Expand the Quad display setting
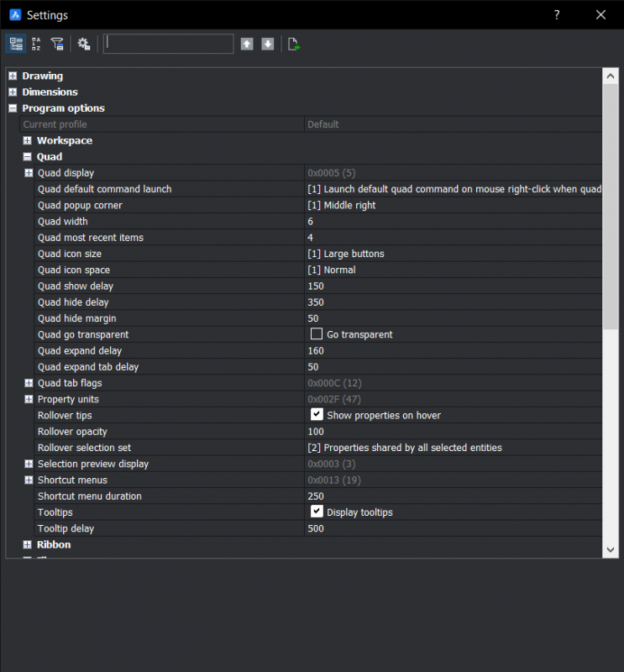Screen dimensions: 624x672 pyautogui.click(x=27, y=172)
